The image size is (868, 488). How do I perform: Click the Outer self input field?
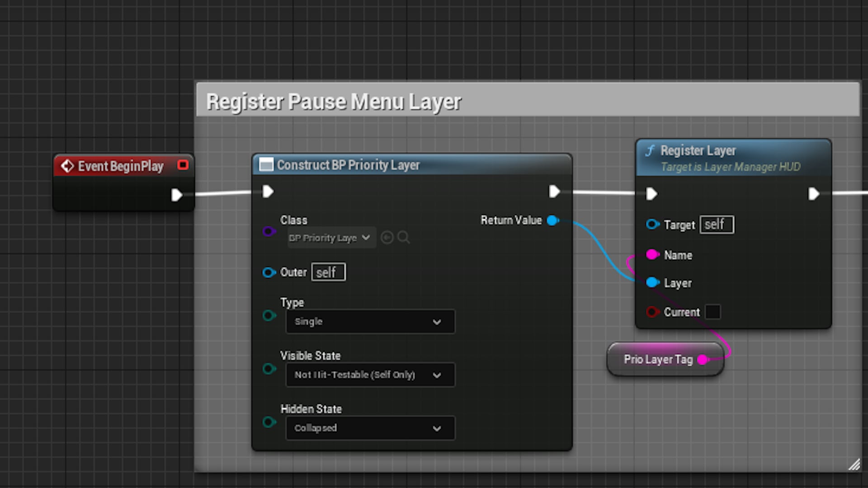tap(328, 272)
